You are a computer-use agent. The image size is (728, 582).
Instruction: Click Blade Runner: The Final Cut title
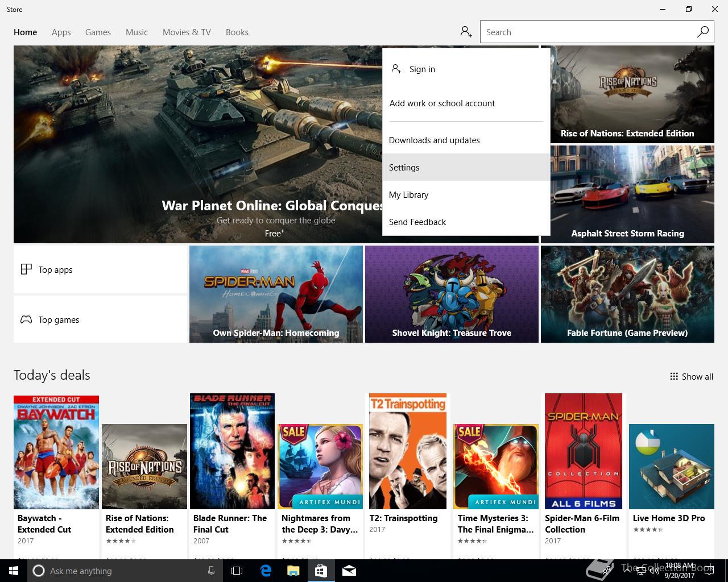click(x=230, y=523)
